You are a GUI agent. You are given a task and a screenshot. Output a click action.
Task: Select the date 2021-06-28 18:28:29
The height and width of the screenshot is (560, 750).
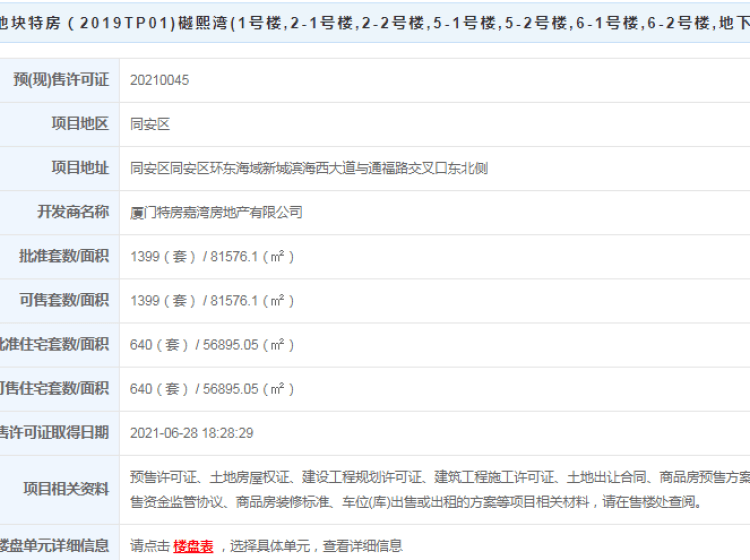tap(191, 433)
